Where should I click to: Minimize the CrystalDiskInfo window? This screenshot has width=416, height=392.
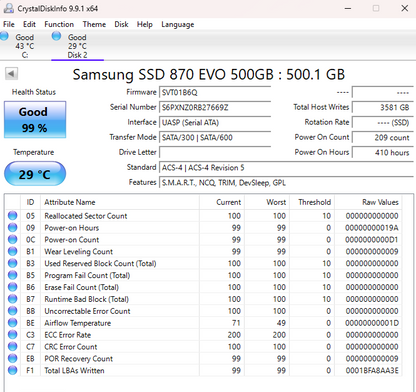[x=348, y=8]
